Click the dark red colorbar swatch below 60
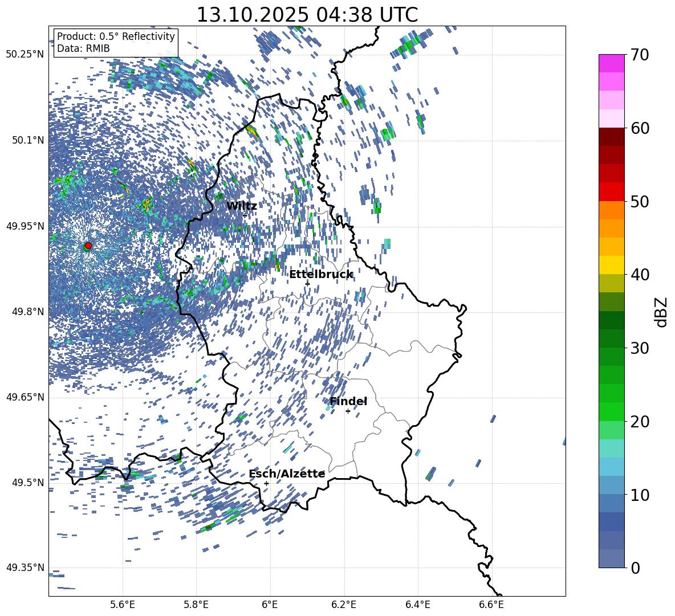This screenshot has height=616, width=675. [611, 137]
